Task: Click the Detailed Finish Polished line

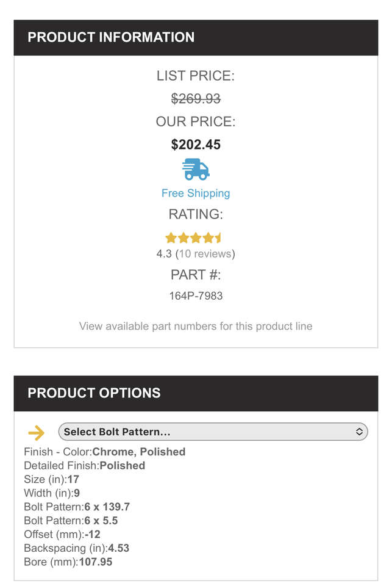Action: tap(85, 466)
